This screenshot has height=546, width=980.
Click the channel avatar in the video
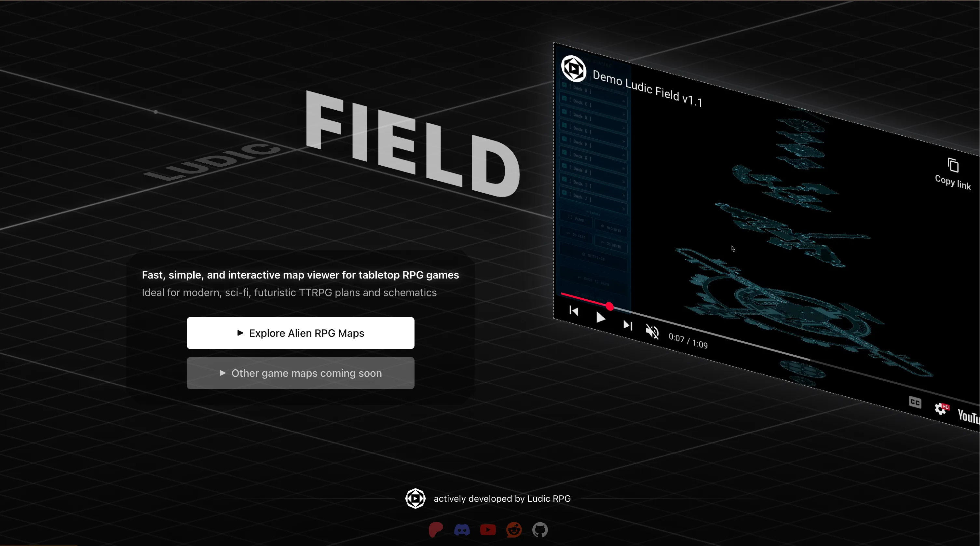pyautogui.click(x=574, y=68)
